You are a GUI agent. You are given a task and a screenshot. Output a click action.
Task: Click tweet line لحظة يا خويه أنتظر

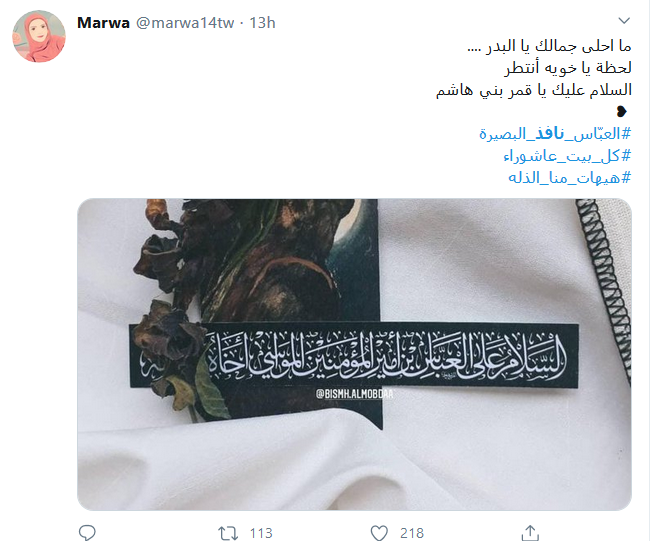(x=568, y=68)
